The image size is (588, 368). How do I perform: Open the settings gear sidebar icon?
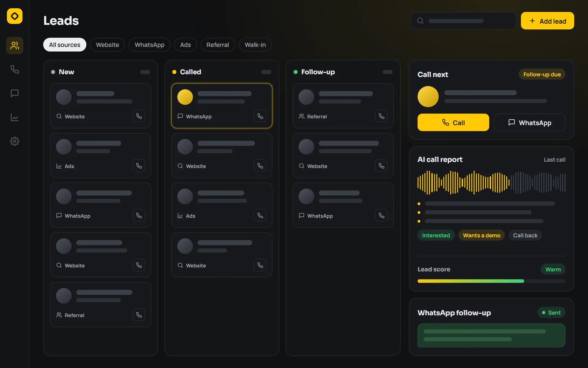pyautogui.click(x=15, y=141)
